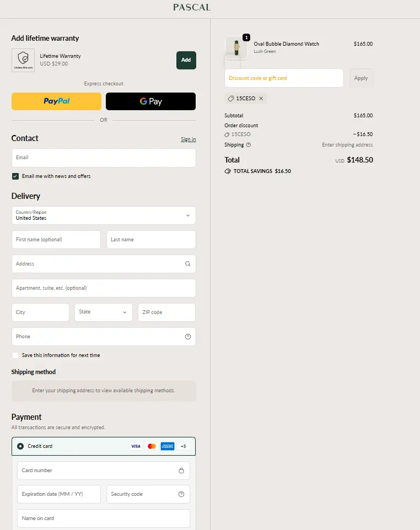Click the search icon in Address field
This screenshot has width=420, height=530.
[188, 264]
